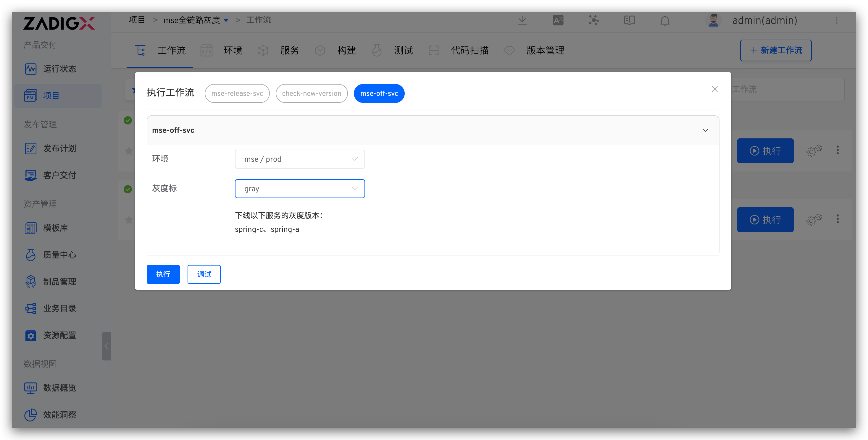Switch to the 测试 tab

click(392, 51)
